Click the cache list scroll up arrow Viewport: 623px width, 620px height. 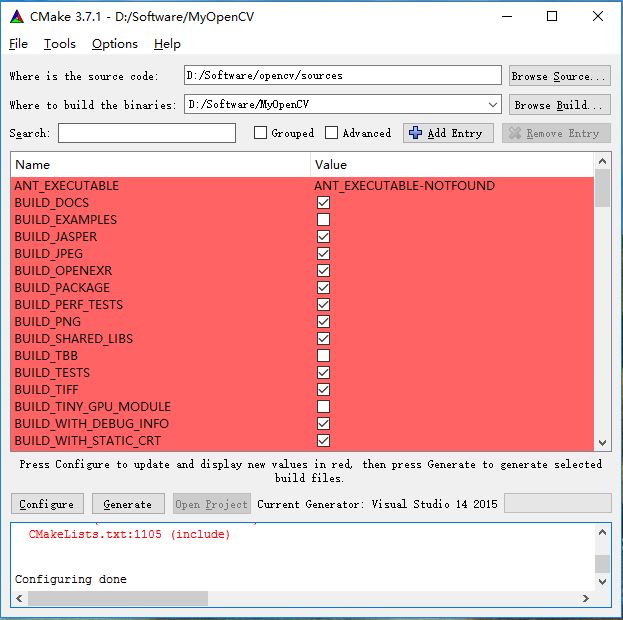click(602, 161)
